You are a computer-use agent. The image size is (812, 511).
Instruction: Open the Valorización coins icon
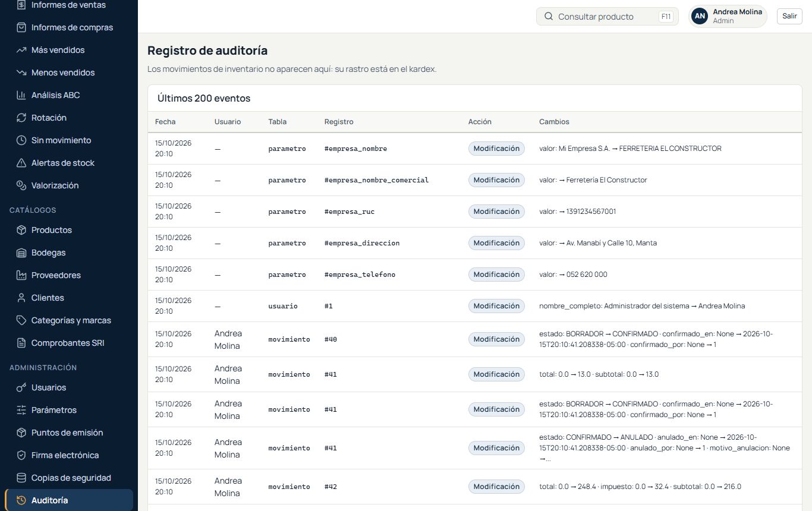point(21,185)
